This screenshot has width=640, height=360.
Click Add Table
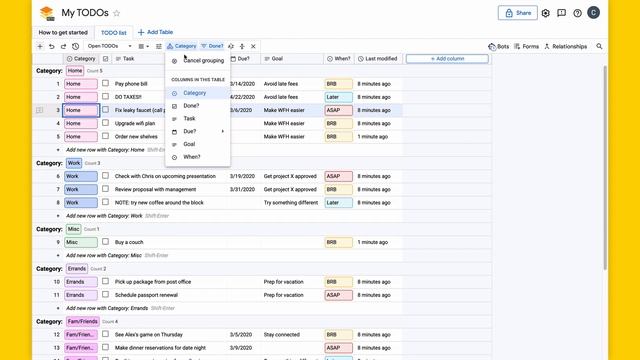click(156, 32)
